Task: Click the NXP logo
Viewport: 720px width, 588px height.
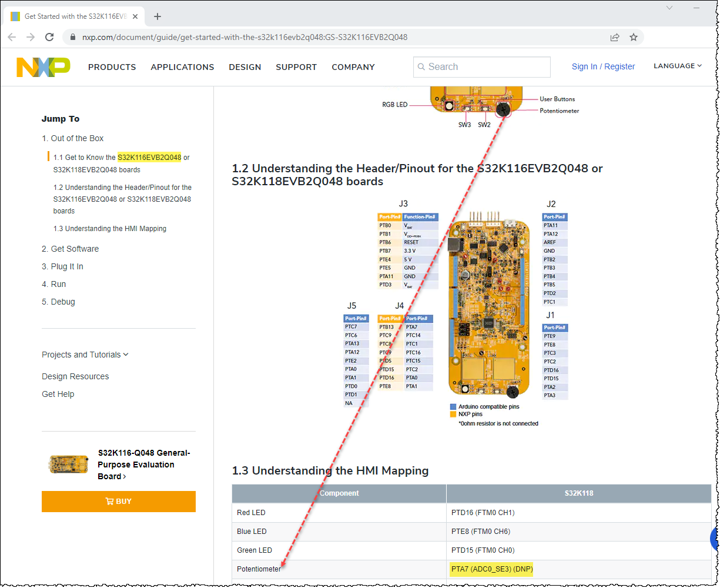Action: [x=42, y=66]
